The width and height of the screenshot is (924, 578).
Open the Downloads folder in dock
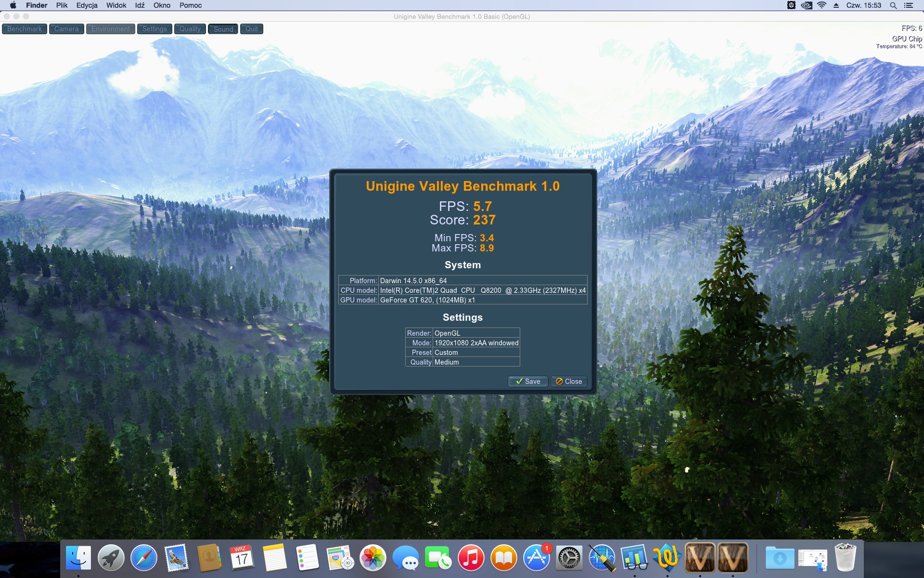[x=780, y=558]
